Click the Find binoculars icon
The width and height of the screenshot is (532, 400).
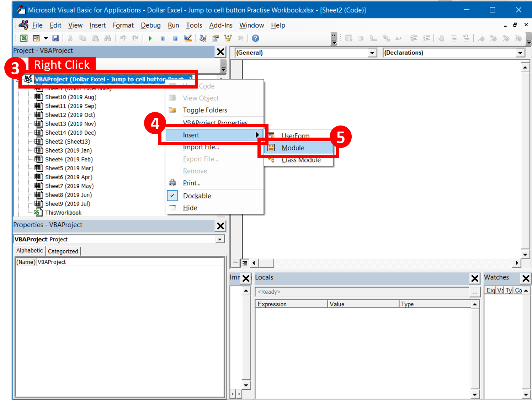click(x=108, y=38)
